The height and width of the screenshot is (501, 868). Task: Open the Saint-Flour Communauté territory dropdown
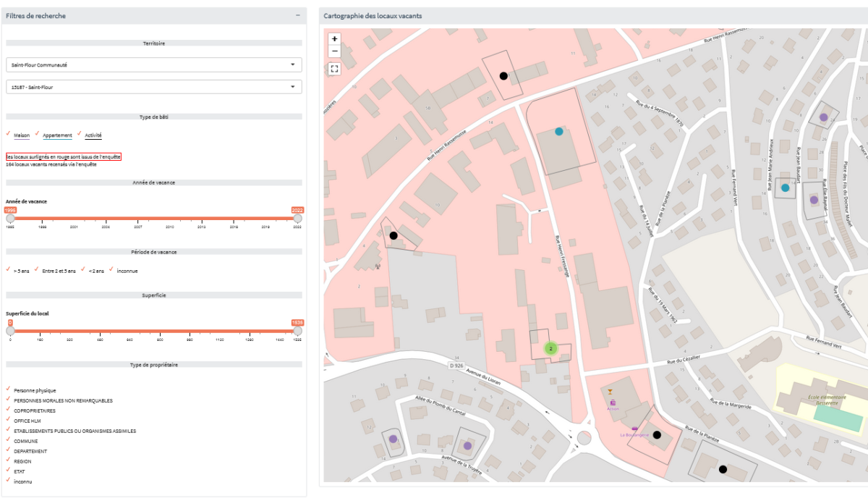153,64
